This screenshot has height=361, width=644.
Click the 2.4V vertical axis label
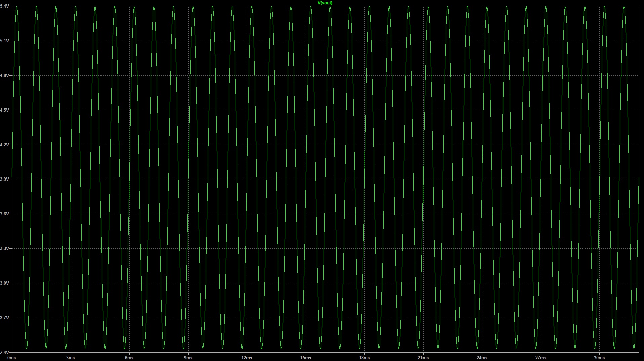click(x=5, y=352)
